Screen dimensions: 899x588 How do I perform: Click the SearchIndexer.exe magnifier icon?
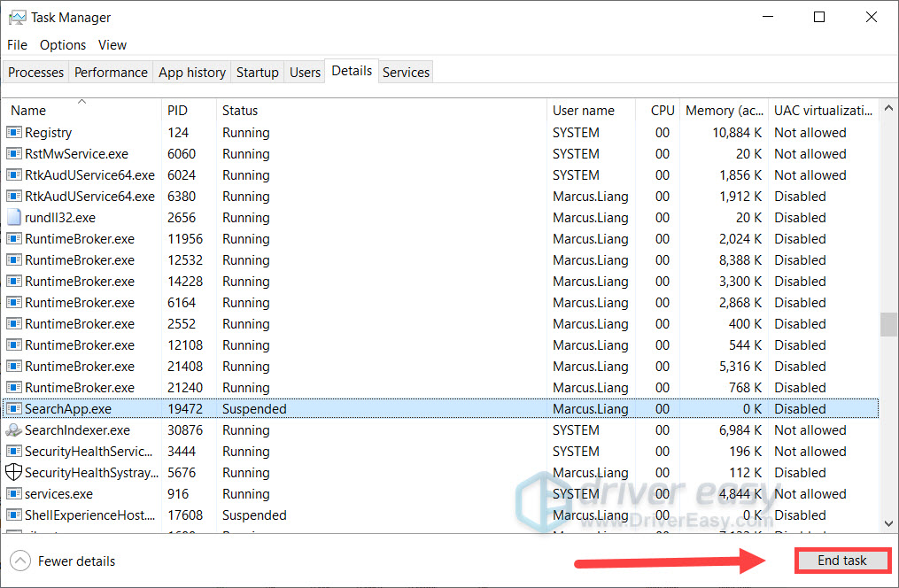pos(14,430)
